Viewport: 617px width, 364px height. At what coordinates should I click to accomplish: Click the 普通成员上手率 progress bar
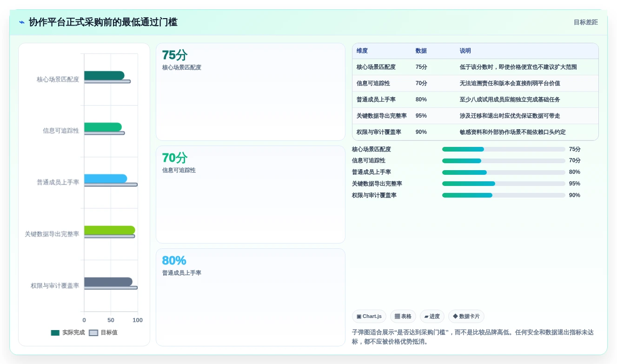click(504, 172)
